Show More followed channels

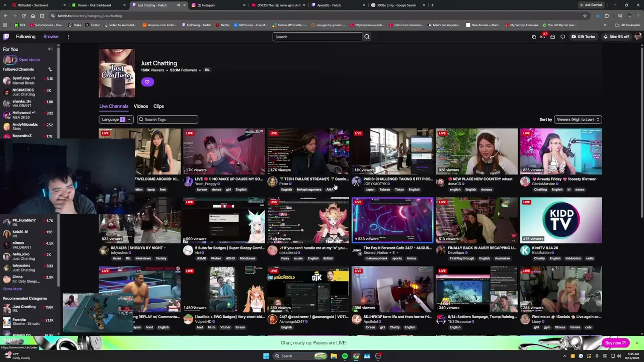tap(13, 289)
